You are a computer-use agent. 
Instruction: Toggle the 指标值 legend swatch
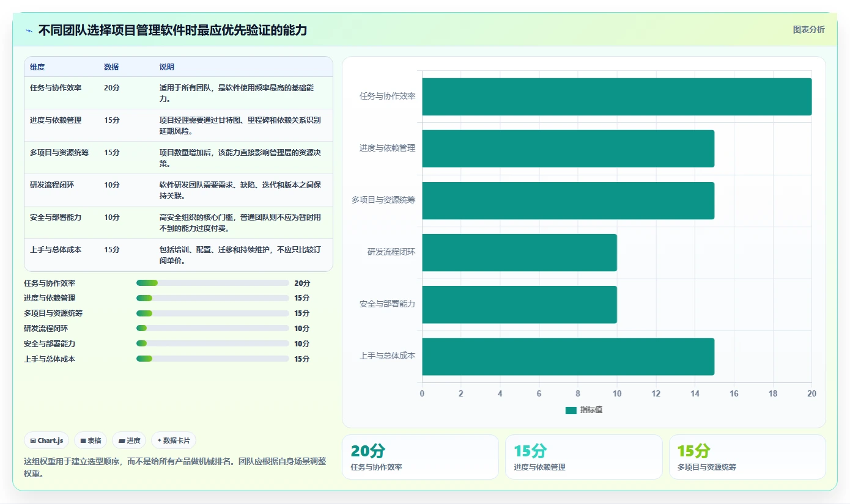click(x=571, y=411)
